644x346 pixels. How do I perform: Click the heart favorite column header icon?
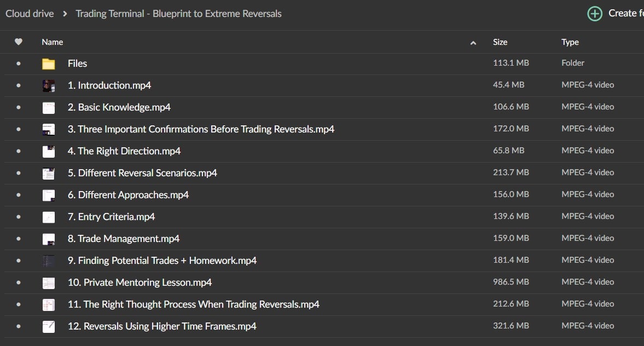pyautogui.click(x=19, y=42)
